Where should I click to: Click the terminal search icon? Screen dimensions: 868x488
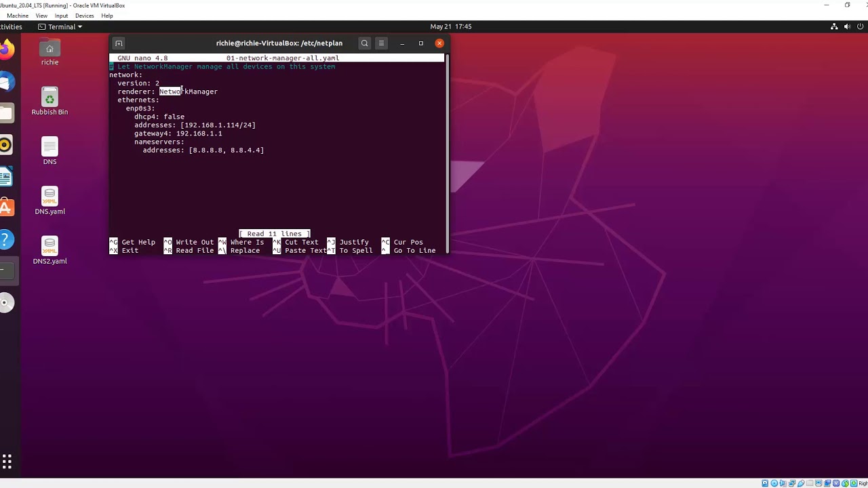click(x=364, y=43)
